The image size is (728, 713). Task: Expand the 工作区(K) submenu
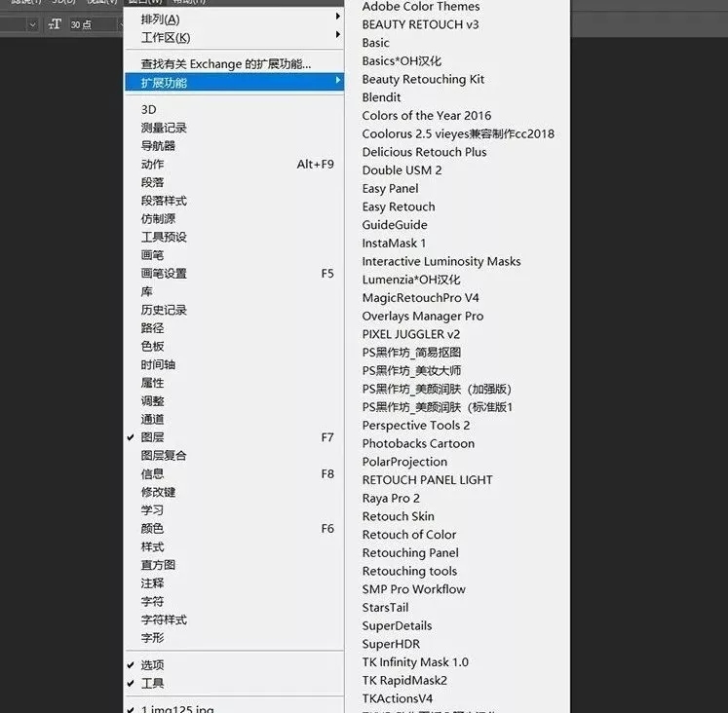pyautogui.click(x=235, y=38)
